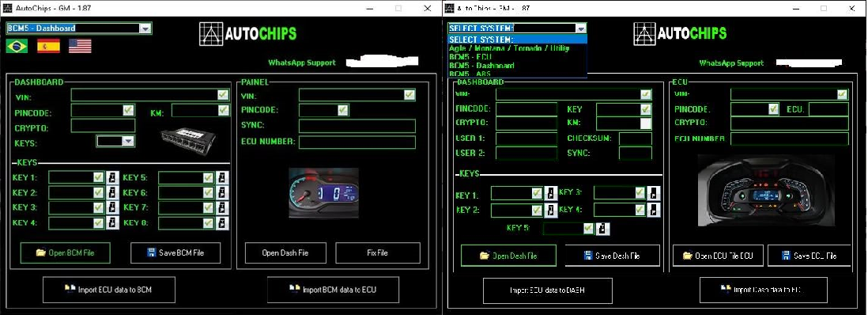Click AutoChips logo in right window

point(681,34)
